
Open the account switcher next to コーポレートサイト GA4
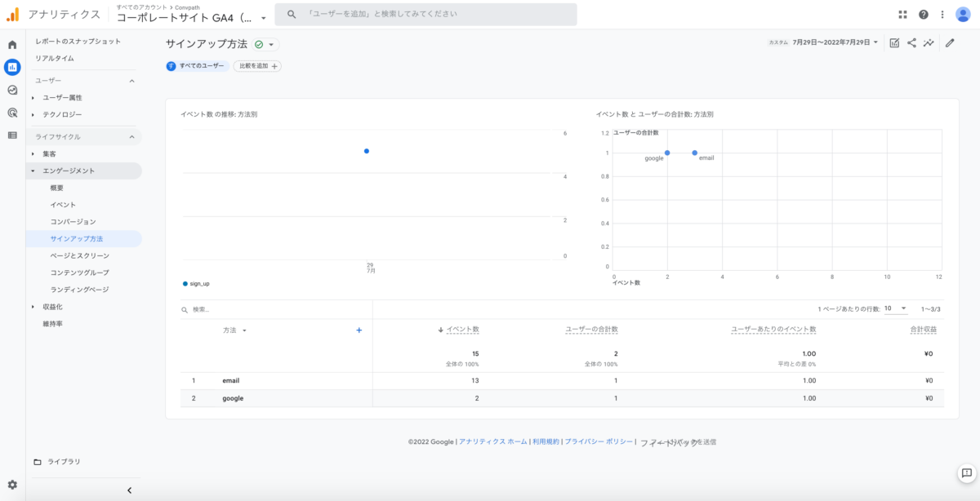(263, 19)
